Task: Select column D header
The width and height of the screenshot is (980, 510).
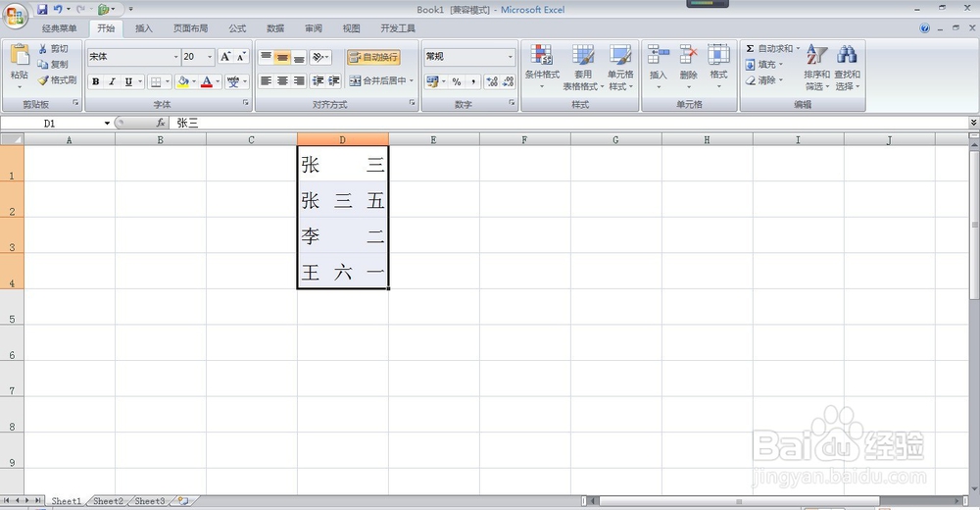Action: pos(342,139)
